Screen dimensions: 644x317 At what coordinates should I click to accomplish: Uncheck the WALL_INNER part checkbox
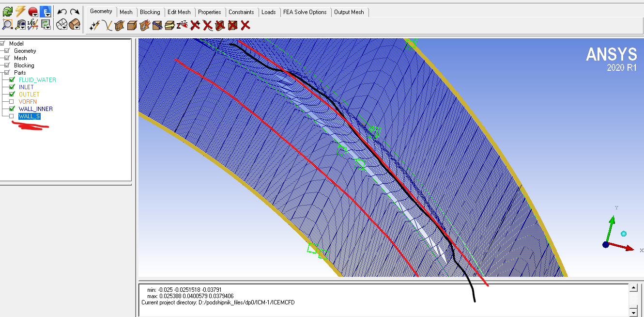point(12,109)
